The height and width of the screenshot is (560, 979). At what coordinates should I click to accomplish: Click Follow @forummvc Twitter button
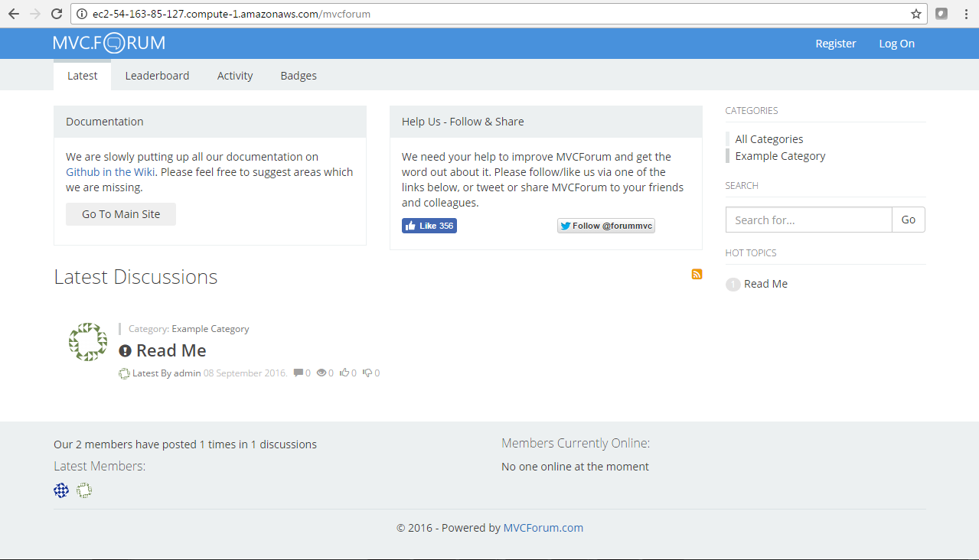coord(605,226)
